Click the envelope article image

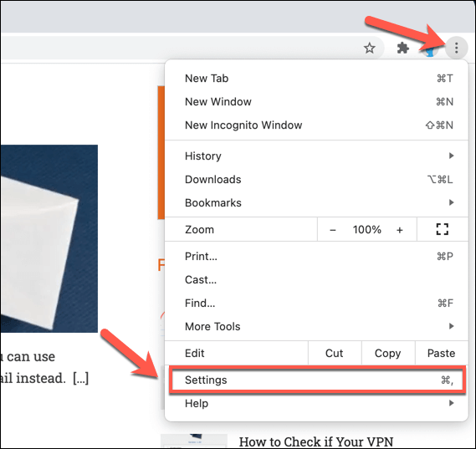49,238
